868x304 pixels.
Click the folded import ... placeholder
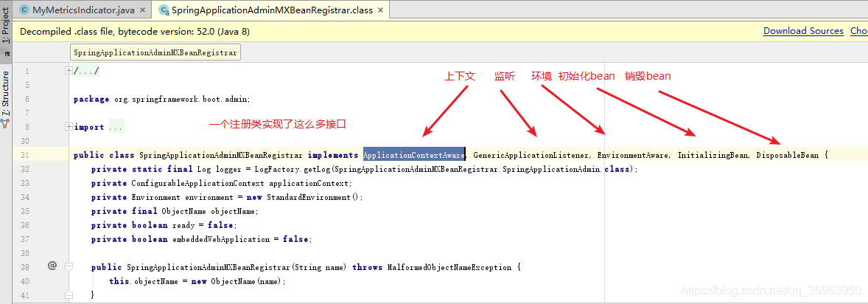click(116, 127)
